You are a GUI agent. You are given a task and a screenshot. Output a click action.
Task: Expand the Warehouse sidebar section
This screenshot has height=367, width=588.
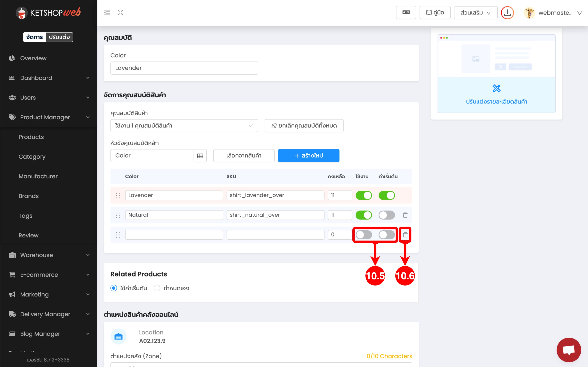click(48, 255)
